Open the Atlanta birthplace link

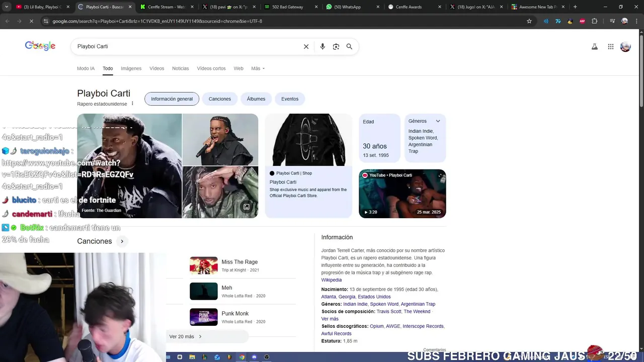click(329, 297)
